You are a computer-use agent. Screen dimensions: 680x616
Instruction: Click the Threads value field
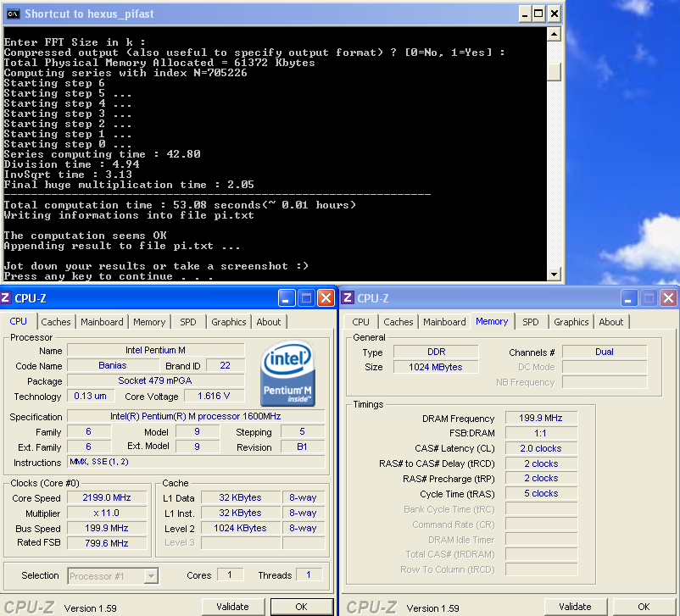click(309, 574)
